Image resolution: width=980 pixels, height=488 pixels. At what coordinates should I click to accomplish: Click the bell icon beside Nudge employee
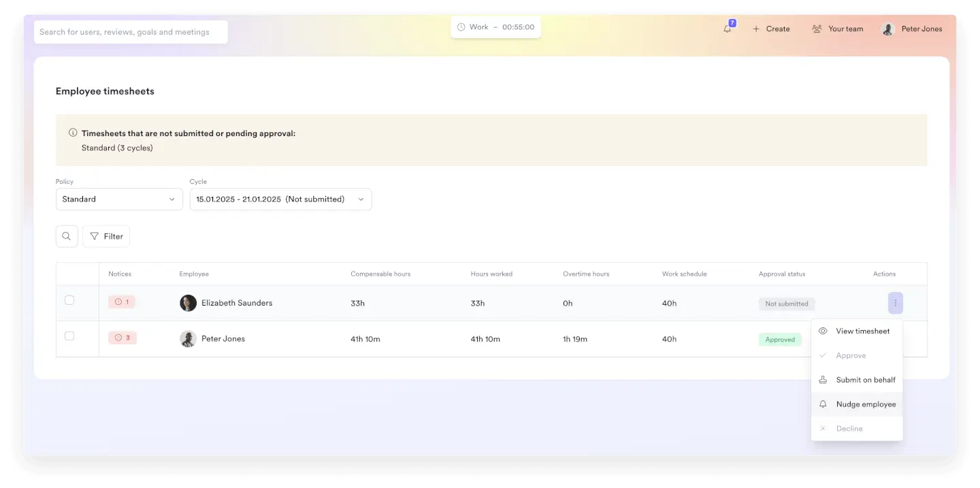click(x=823, y=404)
